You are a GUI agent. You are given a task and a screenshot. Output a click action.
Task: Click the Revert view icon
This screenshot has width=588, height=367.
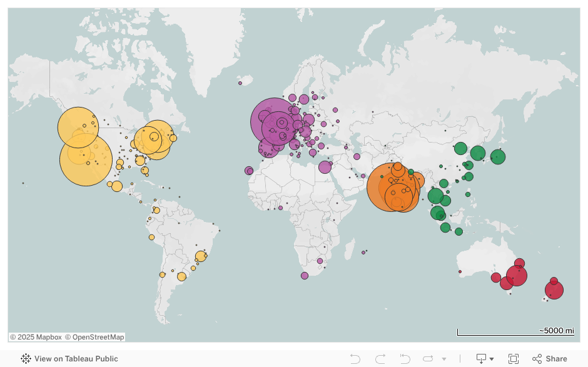coord(405,359)
